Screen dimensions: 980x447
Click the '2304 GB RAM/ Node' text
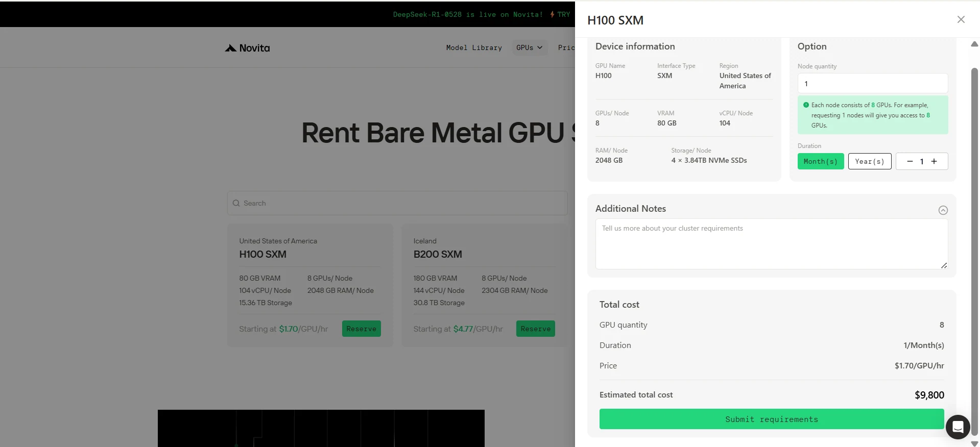tap(515, 290)
